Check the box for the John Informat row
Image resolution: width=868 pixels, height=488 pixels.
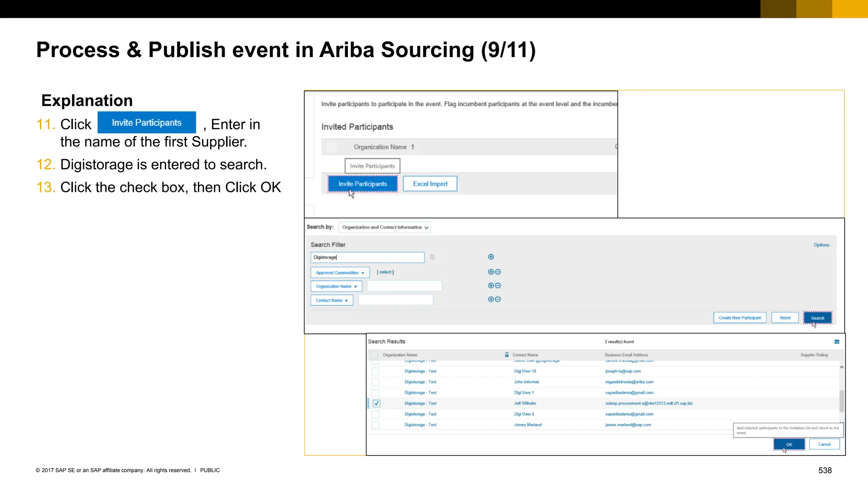(x=376, y=382)
